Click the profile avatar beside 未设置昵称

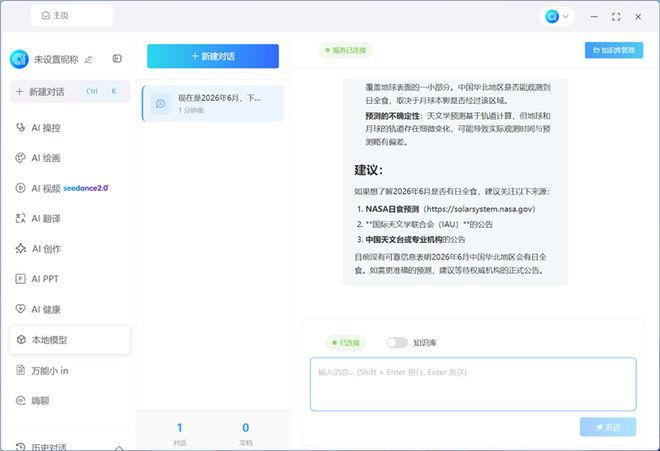(x=19, y=59)
